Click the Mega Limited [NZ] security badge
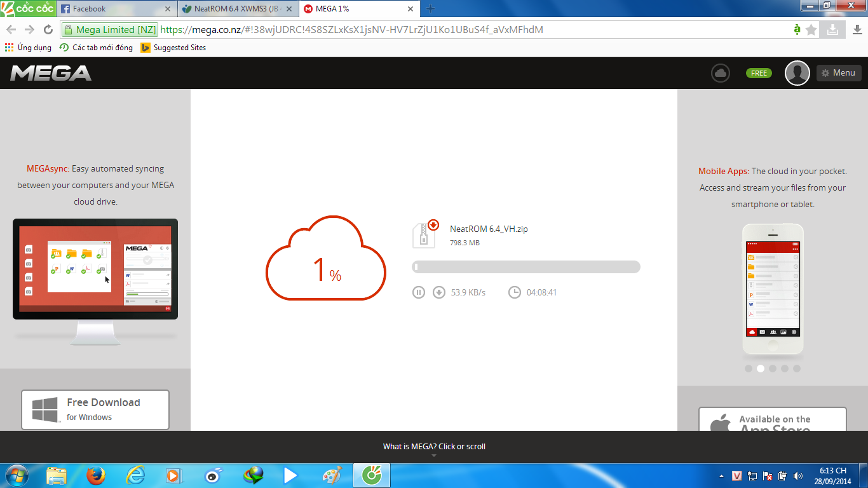Image resolution: width=868 pixels, height=488 pixels. click(x=109, y=29)
